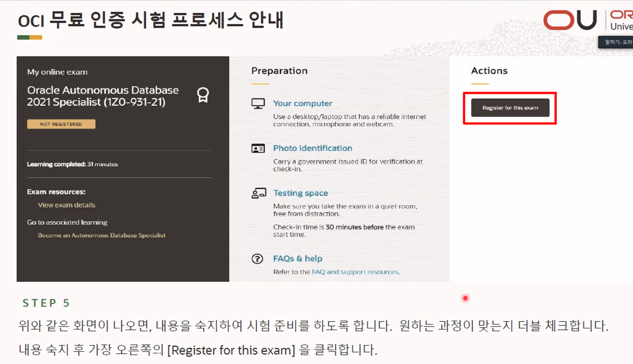
Task: Click the certification ribbon badge icon
Action: (x=203, y=95)
